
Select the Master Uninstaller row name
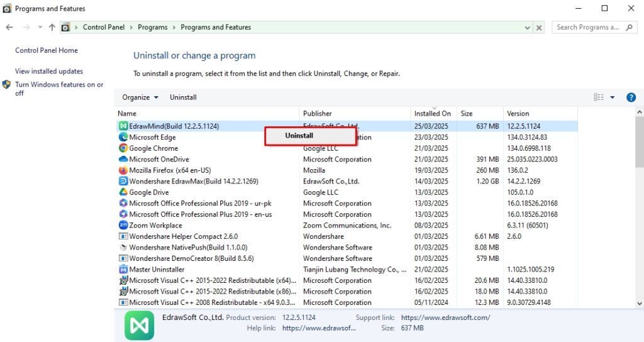157,269
